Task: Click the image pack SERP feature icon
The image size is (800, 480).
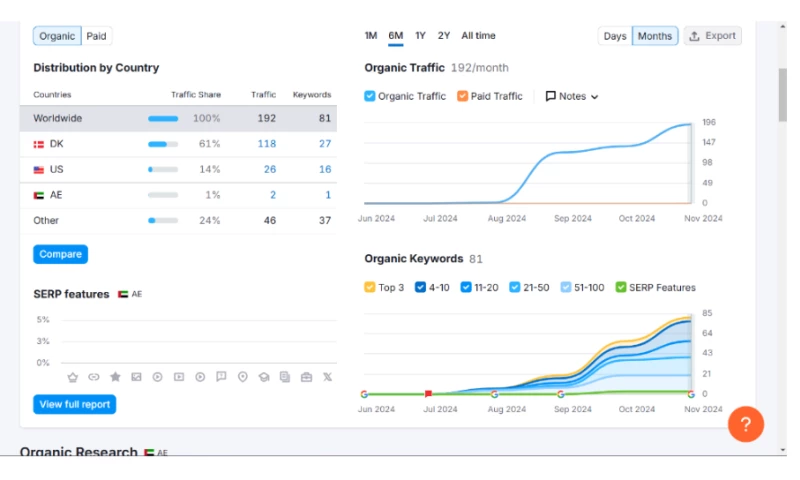Action: (136, 377)
